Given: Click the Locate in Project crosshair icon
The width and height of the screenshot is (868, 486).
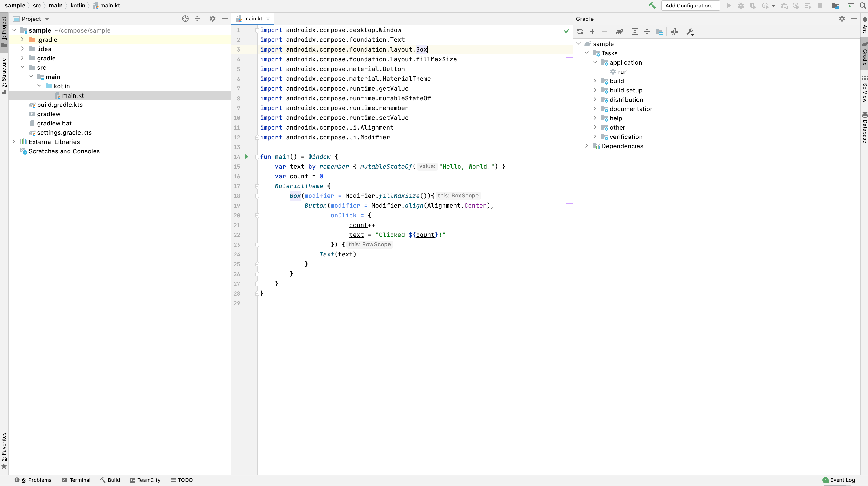Looking at the screenshot, I should pyautogui.click(x=185, y=19).
